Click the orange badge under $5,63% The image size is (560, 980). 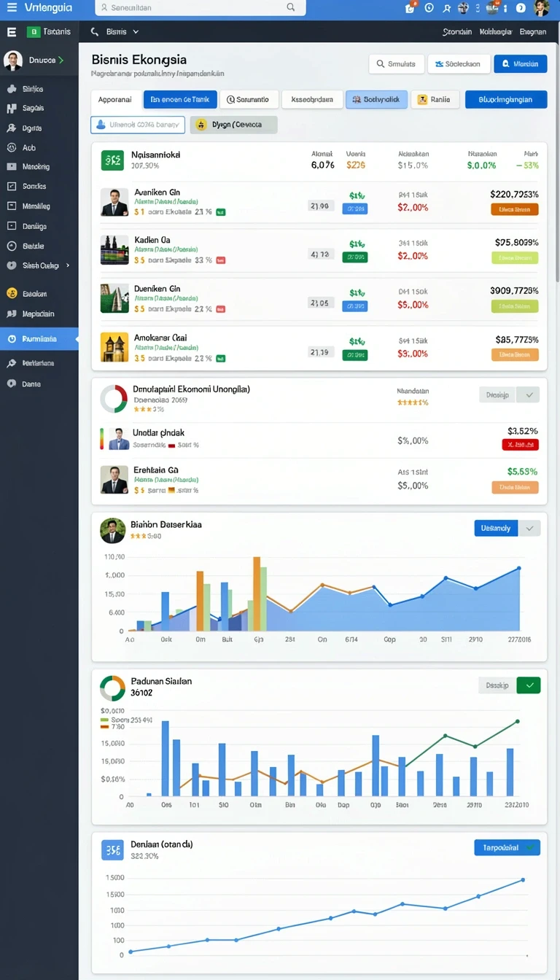click(515, 488)
